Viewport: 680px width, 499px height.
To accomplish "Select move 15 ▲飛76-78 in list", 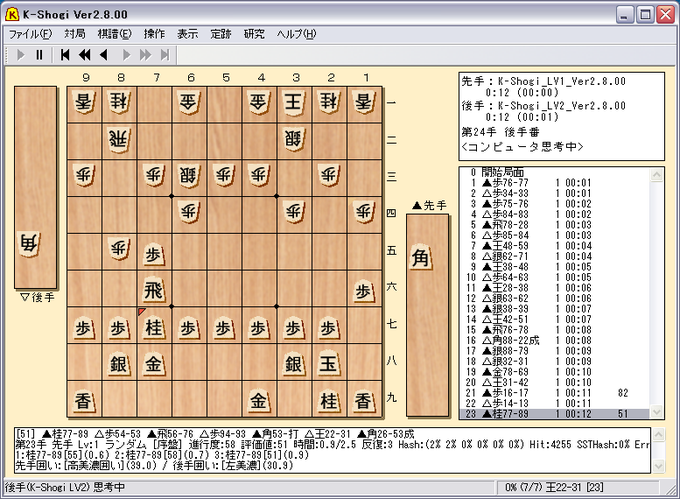I will [554, 330].
